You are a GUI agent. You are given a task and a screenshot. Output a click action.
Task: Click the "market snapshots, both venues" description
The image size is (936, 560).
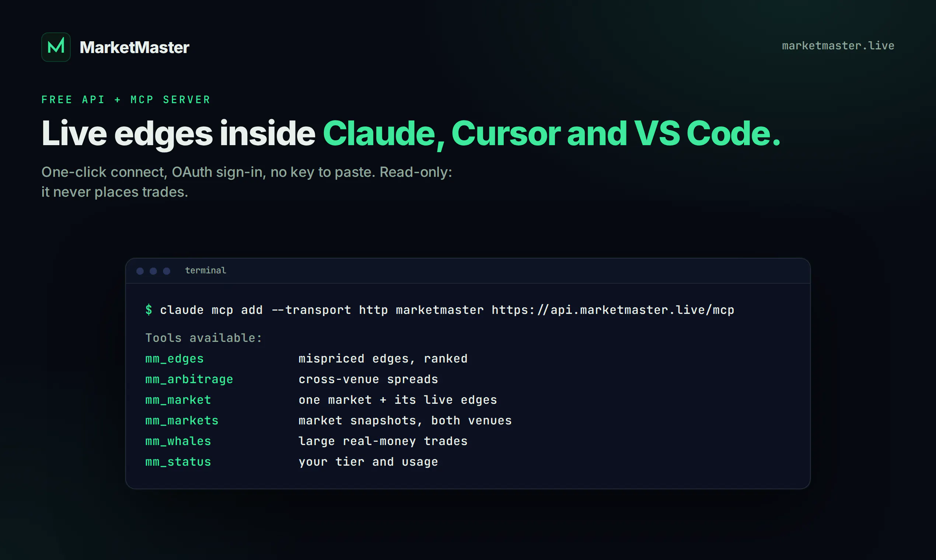click(405, 421)
